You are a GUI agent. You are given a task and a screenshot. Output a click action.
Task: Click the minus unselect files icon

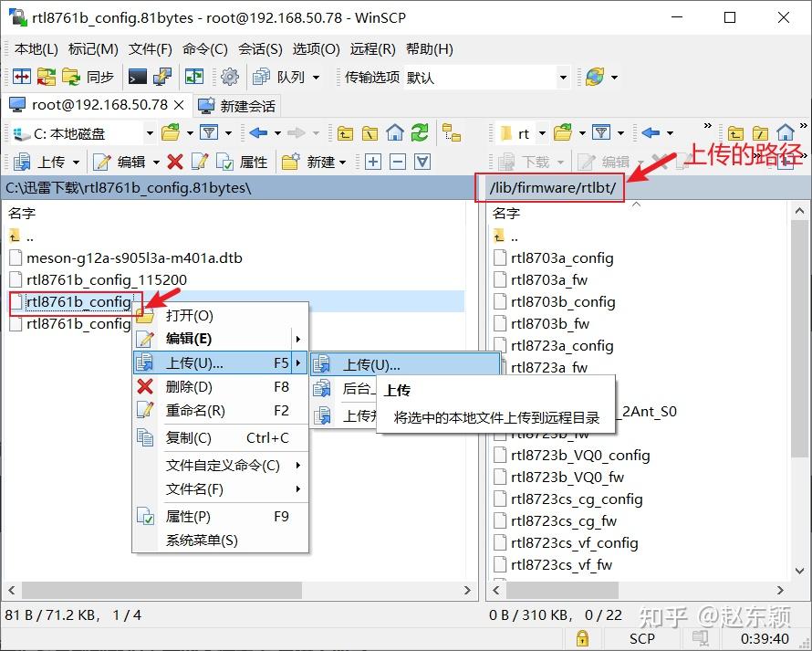pos(398,163)
